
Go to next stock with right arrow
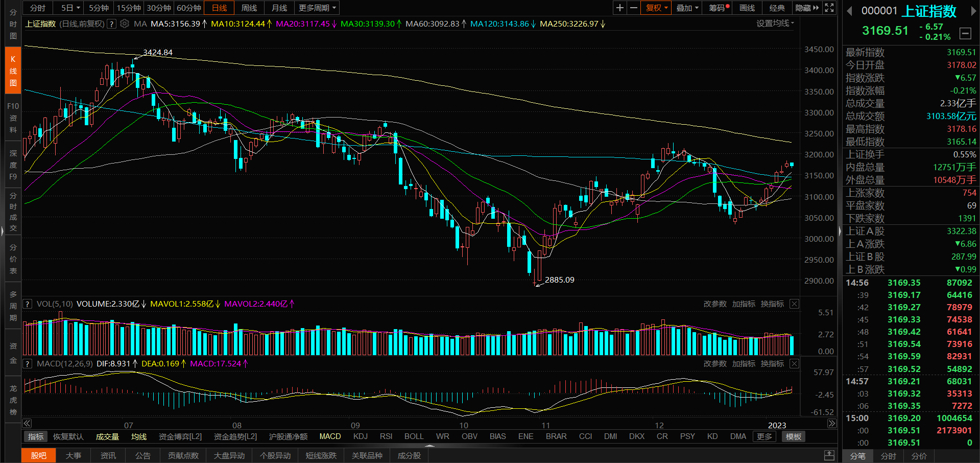(973, 11)
